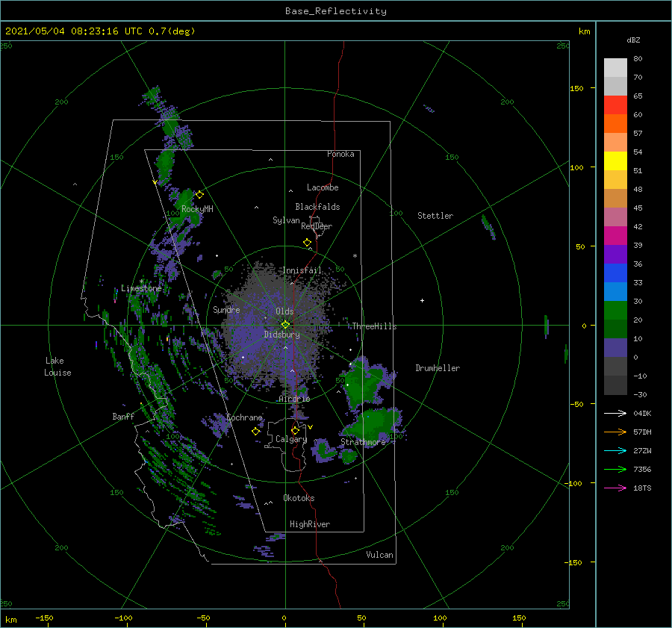Click the Sylvan label

click(286, 220)
